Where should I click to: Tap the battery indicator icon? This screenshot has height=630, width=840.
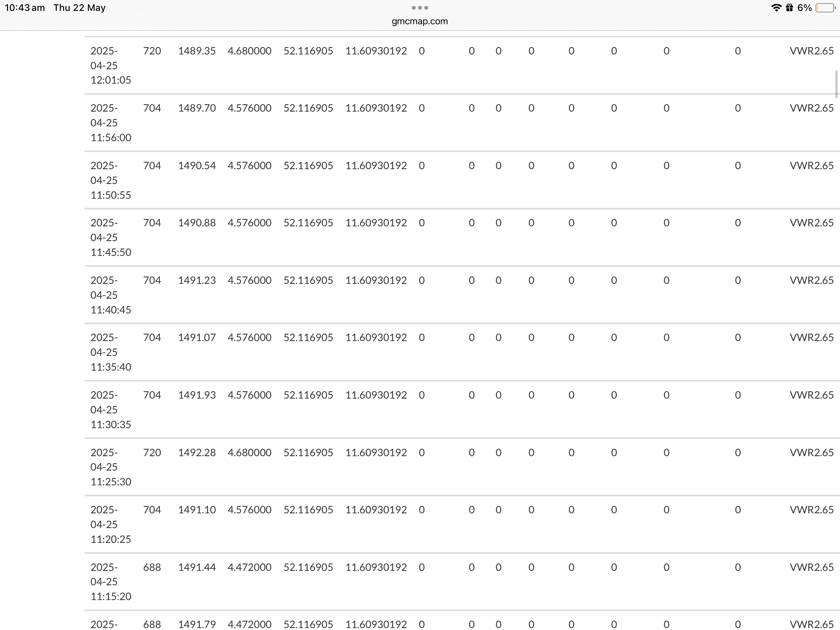click(x=825, y=8)
